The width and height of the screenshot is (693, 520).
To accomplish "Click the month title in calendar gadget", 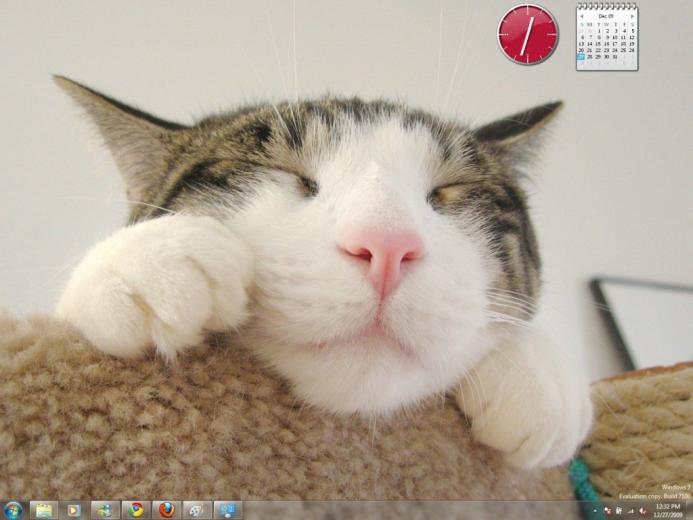I will point(606,16).
